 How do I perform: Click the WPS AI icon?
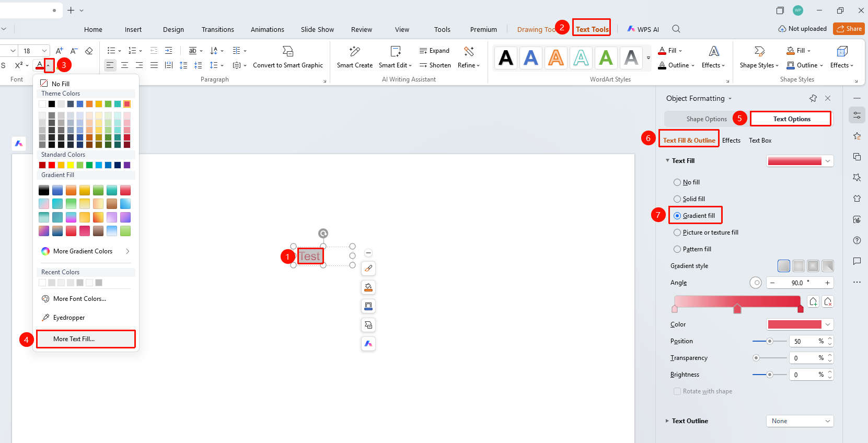[632, 29]
